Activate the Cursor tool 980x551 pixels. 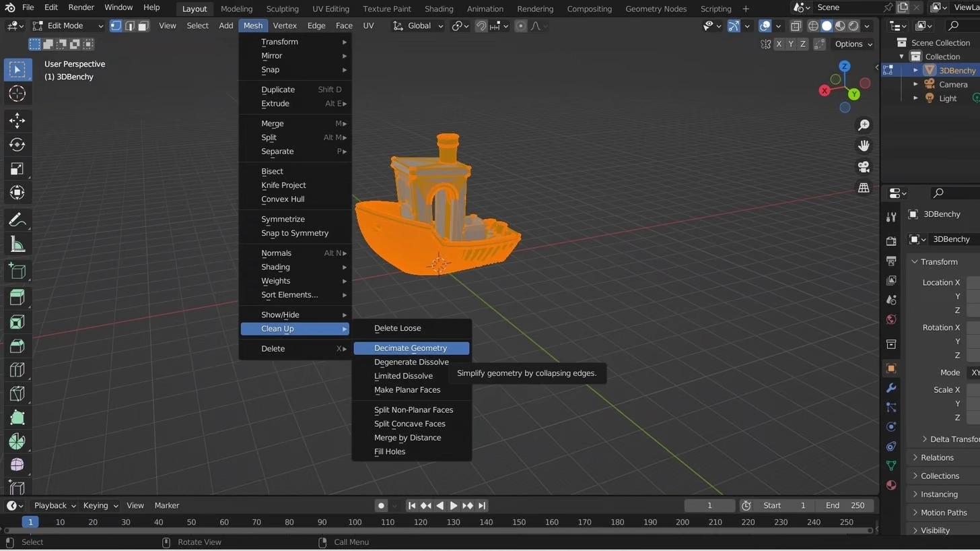point(17,94)
